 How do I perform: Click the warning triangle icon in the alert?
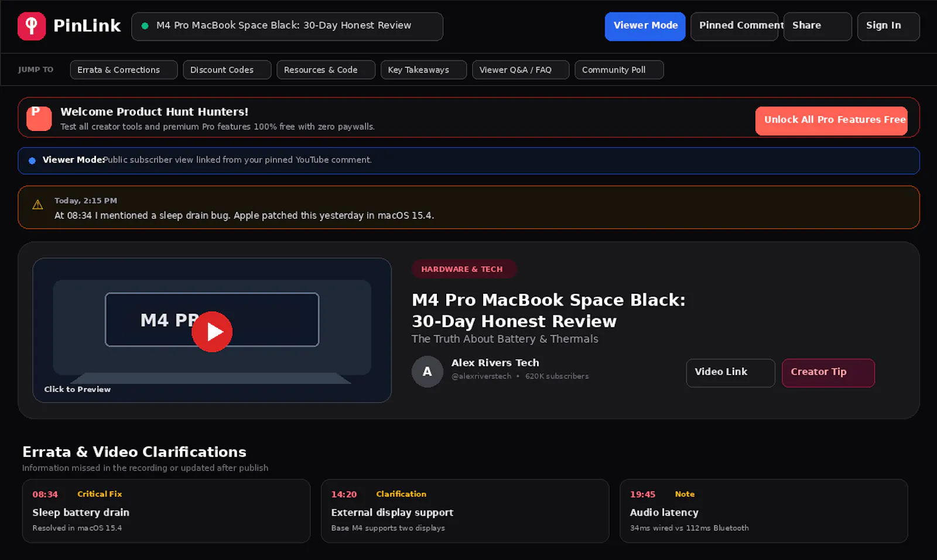pos(37,205)
